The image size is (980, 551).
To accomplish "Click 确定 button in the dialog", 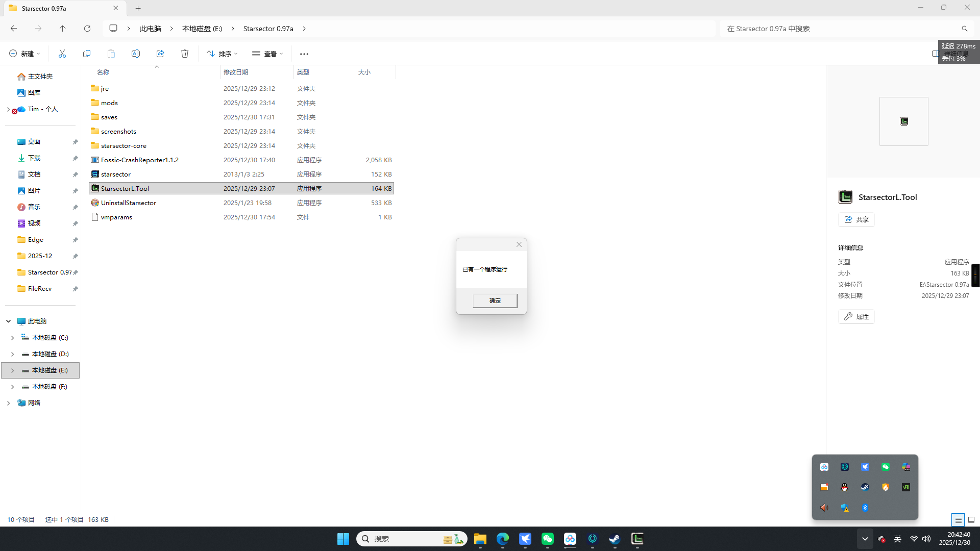I will tap(495, 300).
